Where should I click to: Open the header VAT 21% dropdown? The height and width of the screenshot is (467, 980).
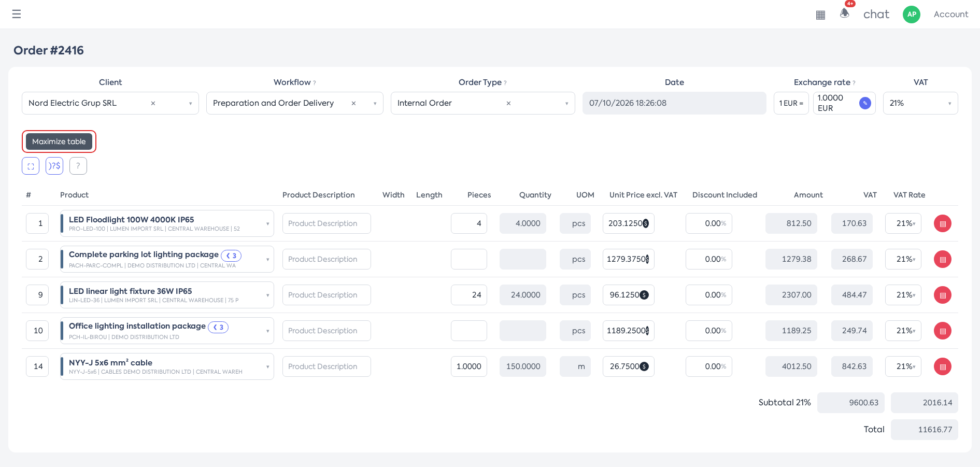pyautogui.click(x=920, y=103)
